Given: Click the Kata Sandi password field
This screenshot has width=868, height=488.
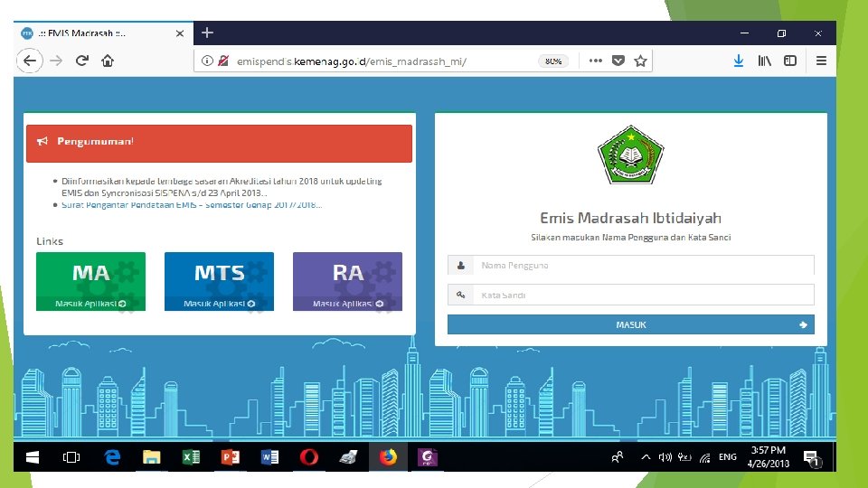Looking at the screenshot, I should coord(631,295).
